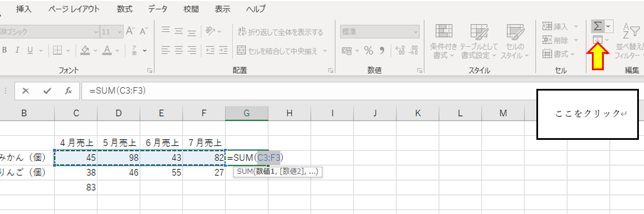
Task: Select the column G header
Action: point(247,113)
